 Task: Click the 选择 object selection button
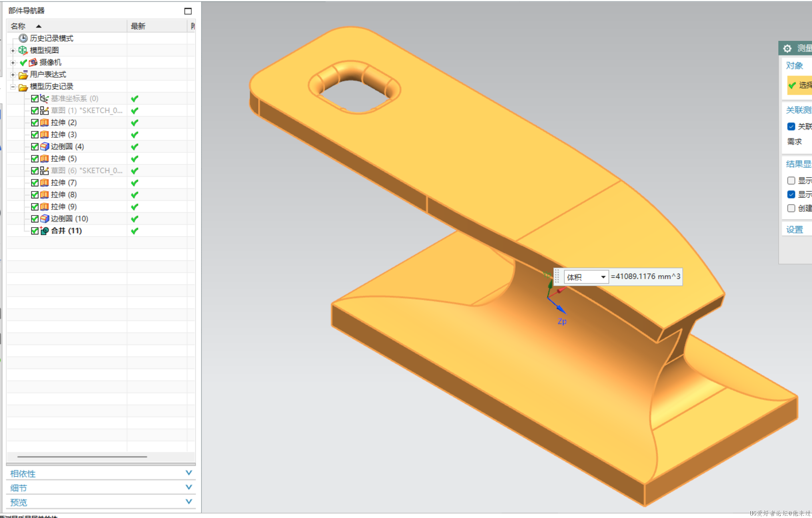800,85
